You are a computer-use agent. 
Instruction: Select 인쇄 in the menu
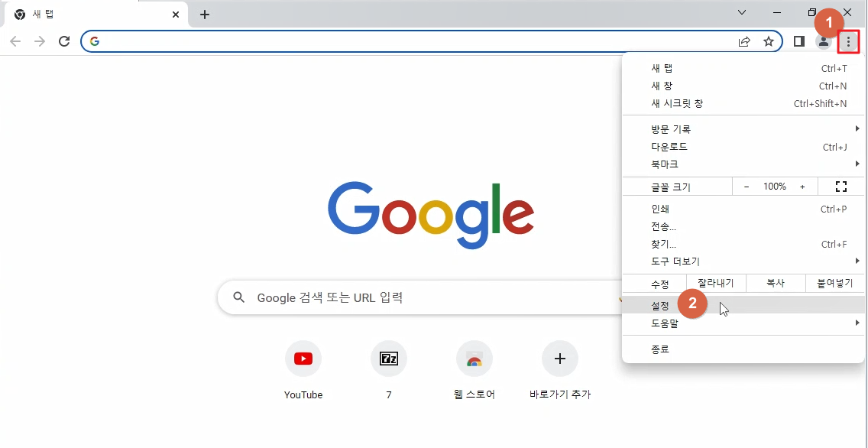click(x=744, y=209)
